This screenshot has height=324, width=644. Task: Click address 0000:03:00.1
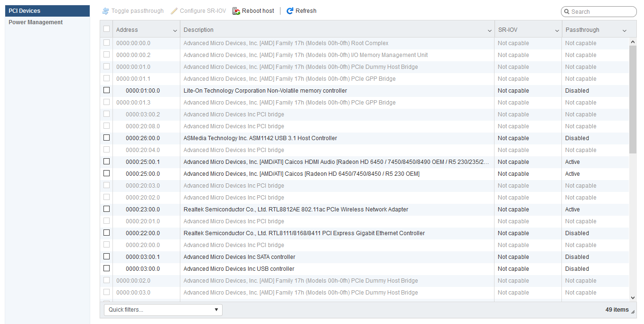click(143, 257)
